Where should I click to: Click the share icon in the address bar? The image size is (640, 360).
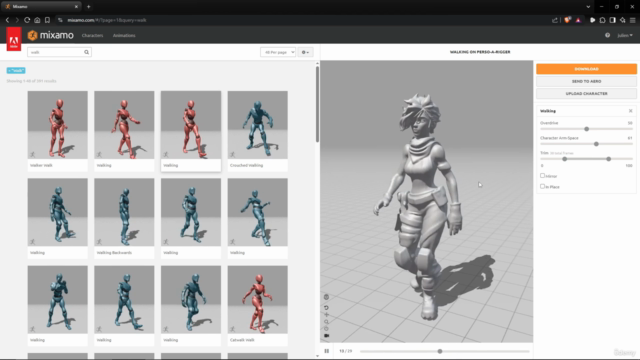click(x=555, y=20)
